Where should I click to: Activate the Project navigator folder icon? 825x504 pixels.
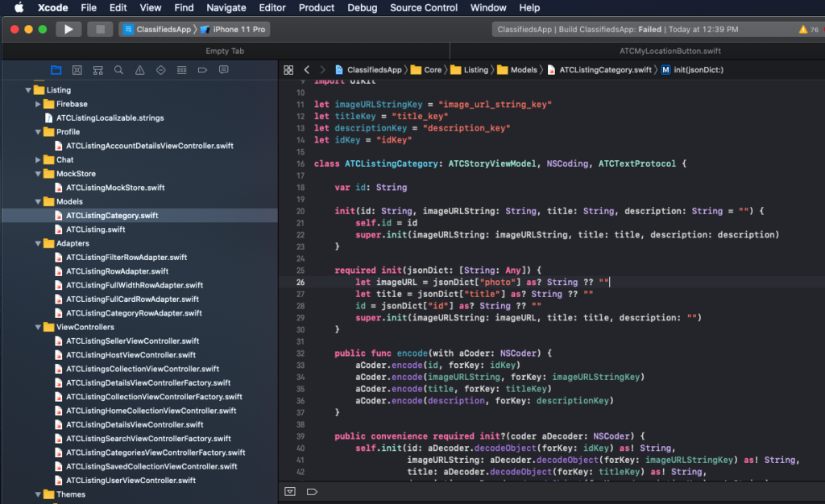(56, 71)
